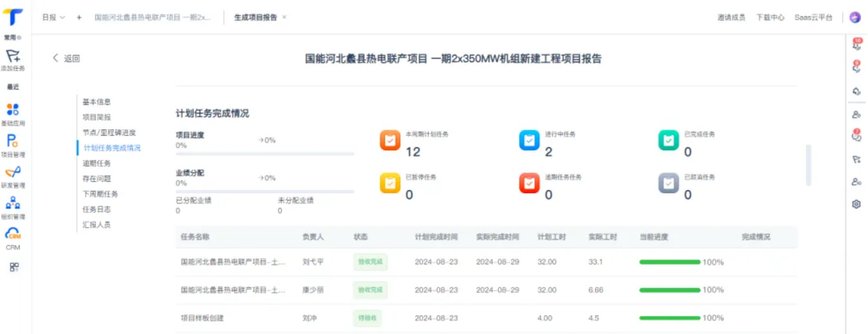The width and height of the screenshot is (868, 334).
Task: Jump to 节点/里程碑进度 section
Action: [109, 132]
